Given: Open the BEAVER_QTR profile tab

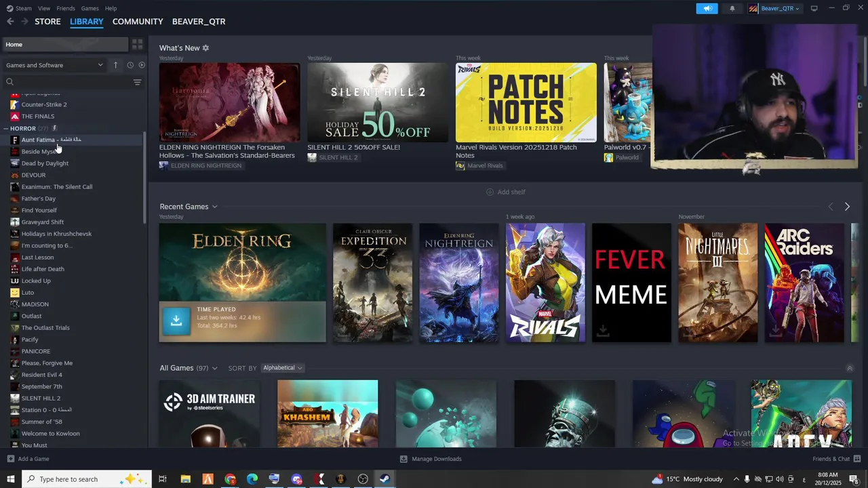Looking at the screenshot, I should (199, 22).
